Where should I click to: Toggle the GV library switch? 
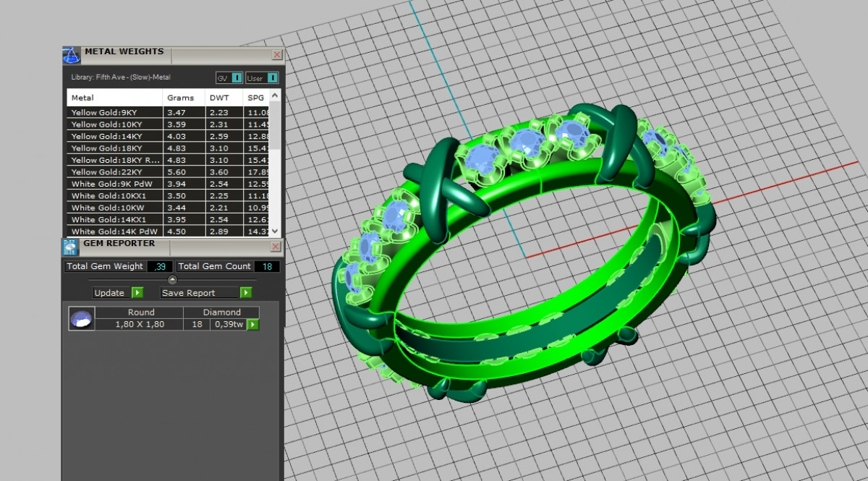click(x=237, y=78)
